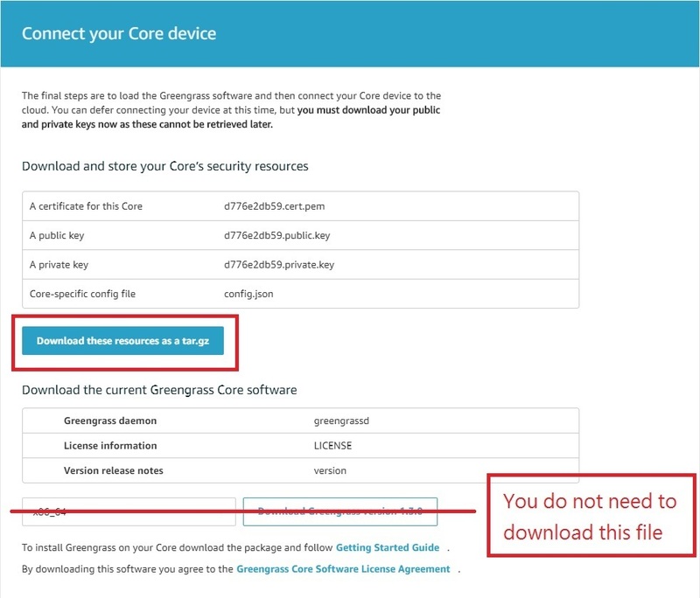Click the 'Greengrass daemon' row label

(110, 421)
